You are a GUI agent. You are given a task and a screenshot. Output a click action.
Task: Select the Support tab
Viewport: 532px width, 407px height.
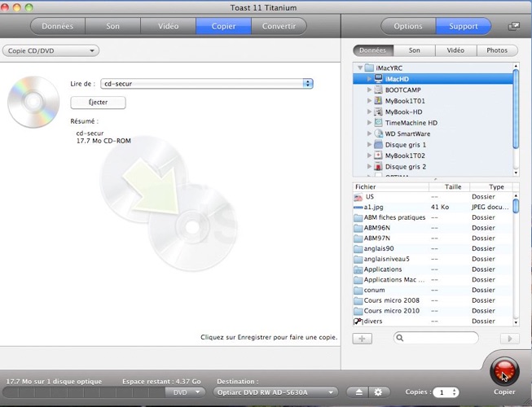(x=464, y=26)
